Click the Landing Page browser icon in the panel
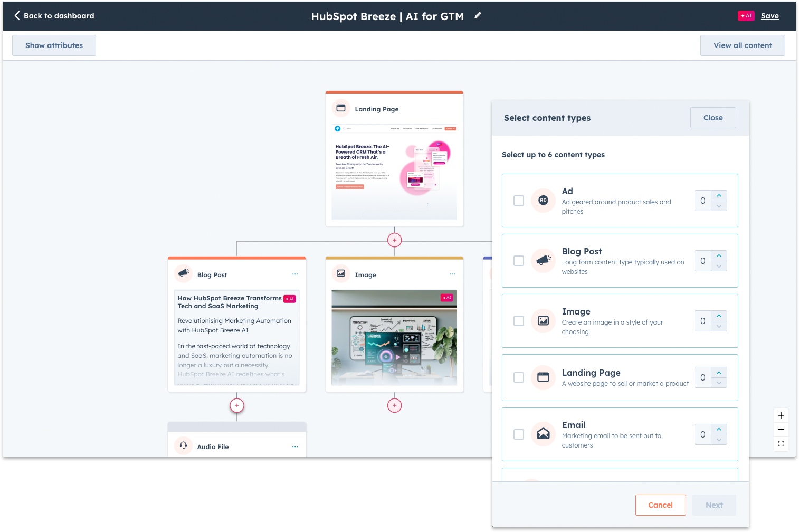 543,377
